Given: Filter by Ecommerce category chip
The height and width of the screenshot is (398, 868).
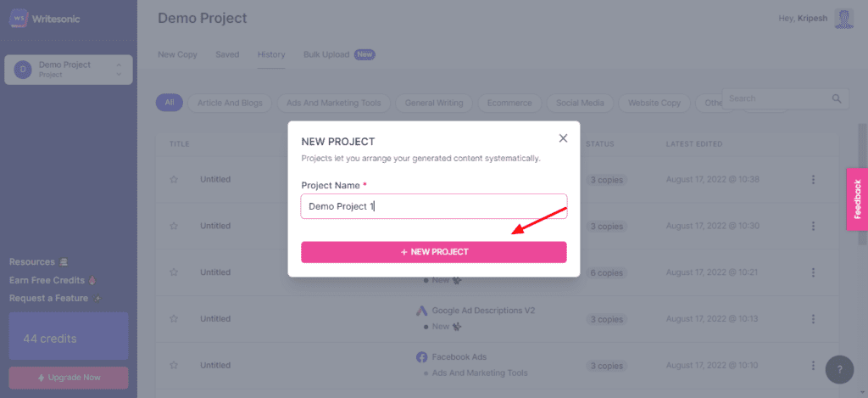Looking at the screenshot, I should (x=509, y=103).
